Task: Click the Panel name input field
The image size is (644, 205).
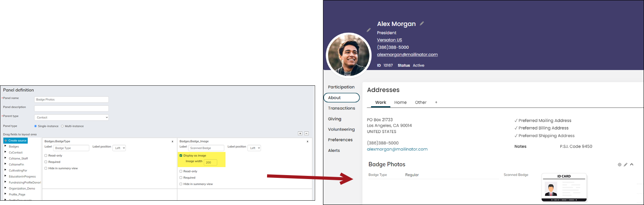Action: tap(71, 100)
